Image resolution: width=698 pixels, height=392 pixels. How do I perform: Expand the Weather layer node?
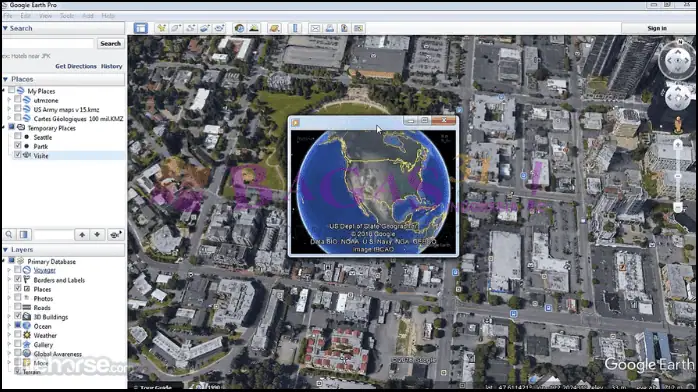coord(9,335)
